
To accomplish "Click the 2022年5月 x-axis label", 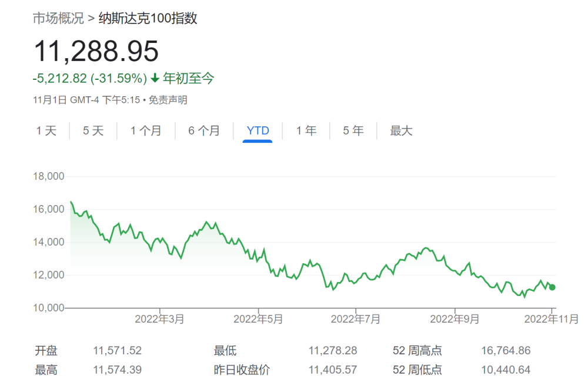I will point(258,319).
